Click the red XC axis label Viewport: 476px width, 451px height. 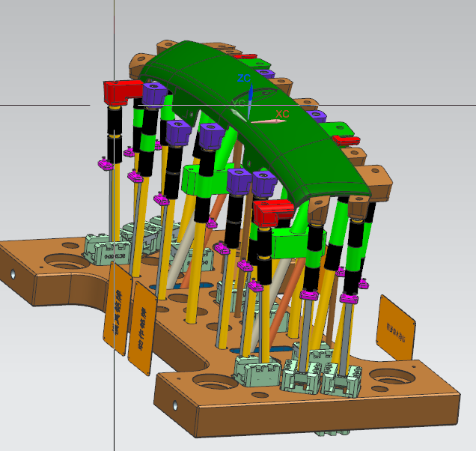tap(282, 115)
